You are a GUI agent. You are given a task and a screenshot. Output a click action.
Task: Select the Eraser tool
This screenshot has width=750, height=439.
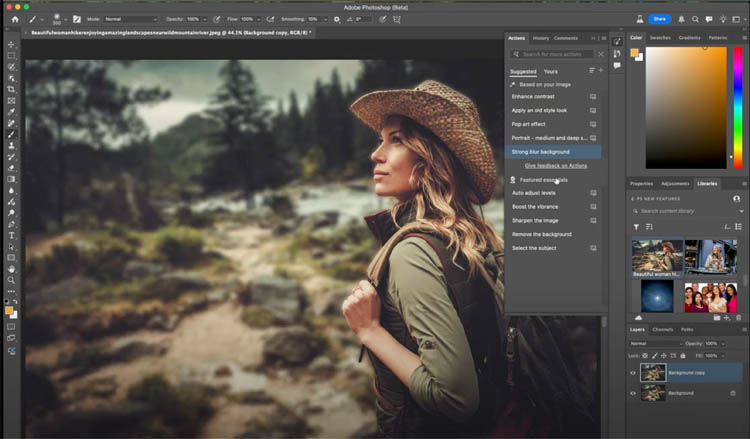point(11,168)
